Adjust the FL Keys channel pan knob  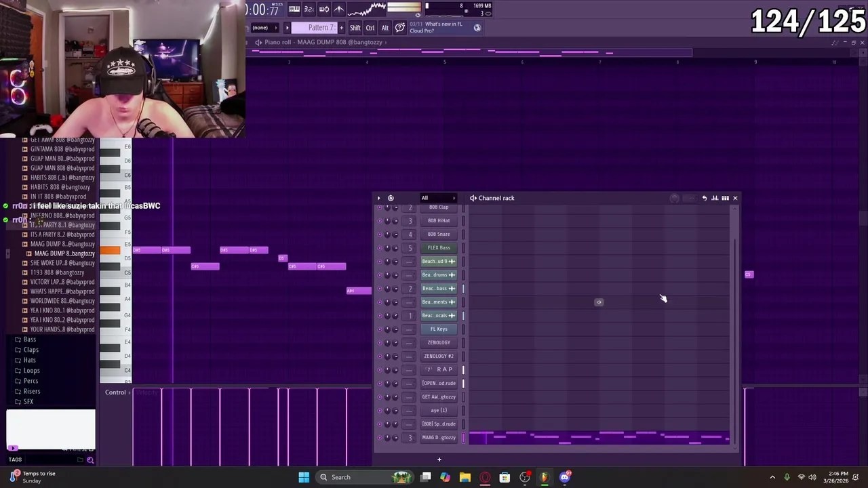coord(387,329)
